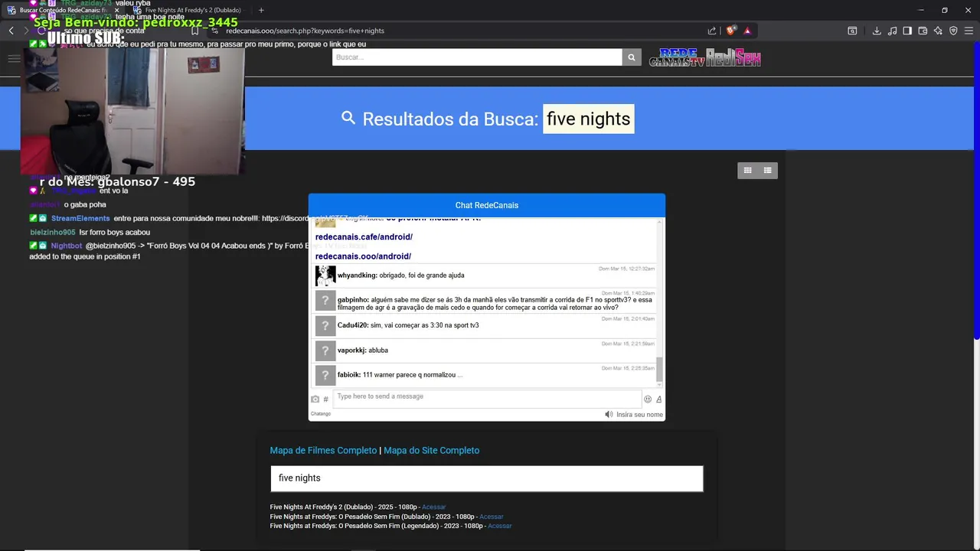
Task: Open redecanais.cafe/android/ link in chat
Action: click(364, 237)
